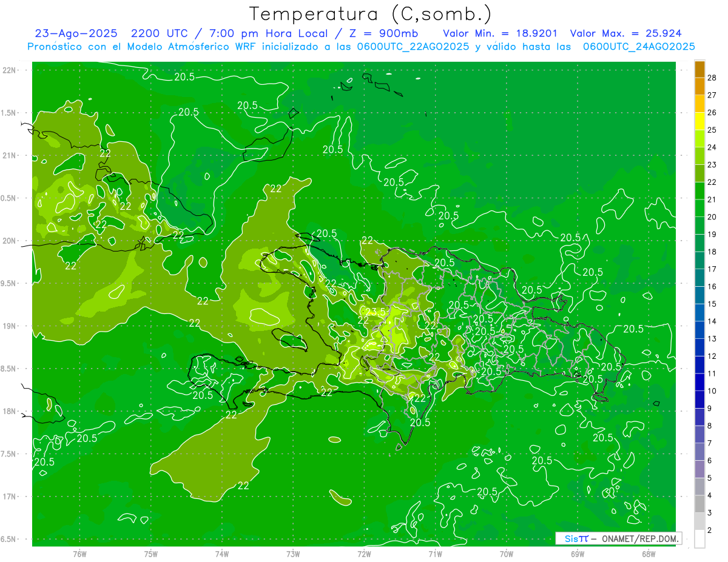Screen dimensions: 728x562
Task: Click the 73W longitude axis label
Action: [x=293, y=555]
